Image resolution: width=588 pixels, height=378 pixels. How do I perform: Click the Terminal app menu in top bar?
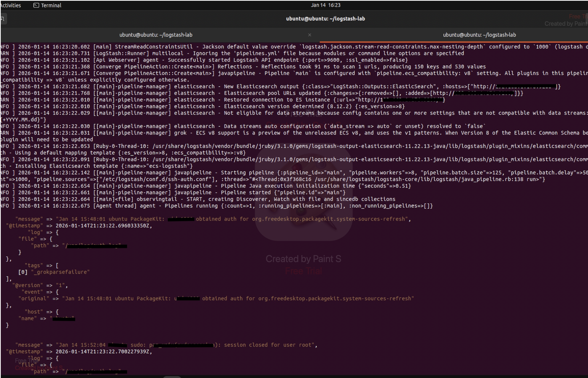[48, 5]
